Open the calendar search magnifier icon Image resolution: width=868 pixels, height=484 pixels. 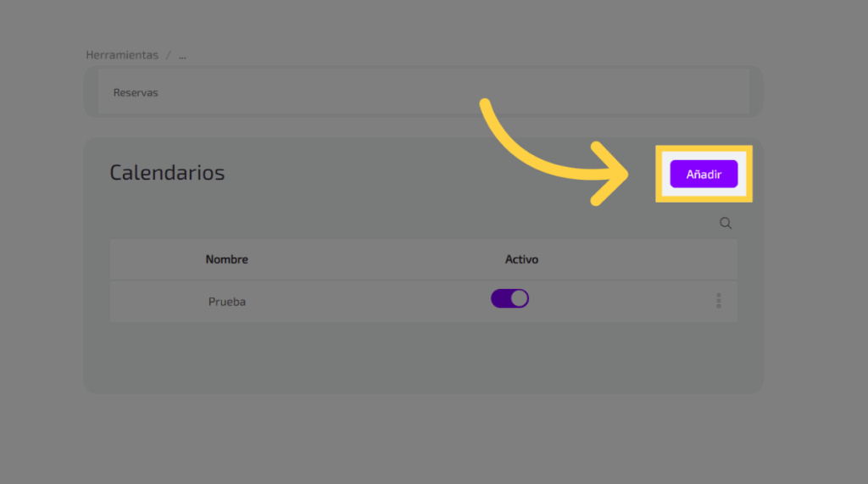click(x=726, y=224)
